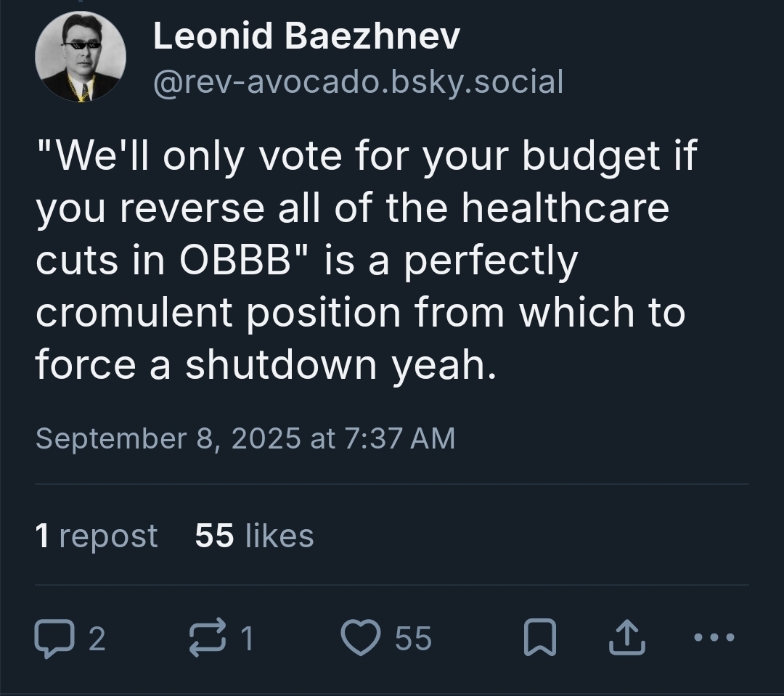Viewport: 784px width, 696px height.
Task: Open the reply speech bubble icon
Action: [53, 639]
